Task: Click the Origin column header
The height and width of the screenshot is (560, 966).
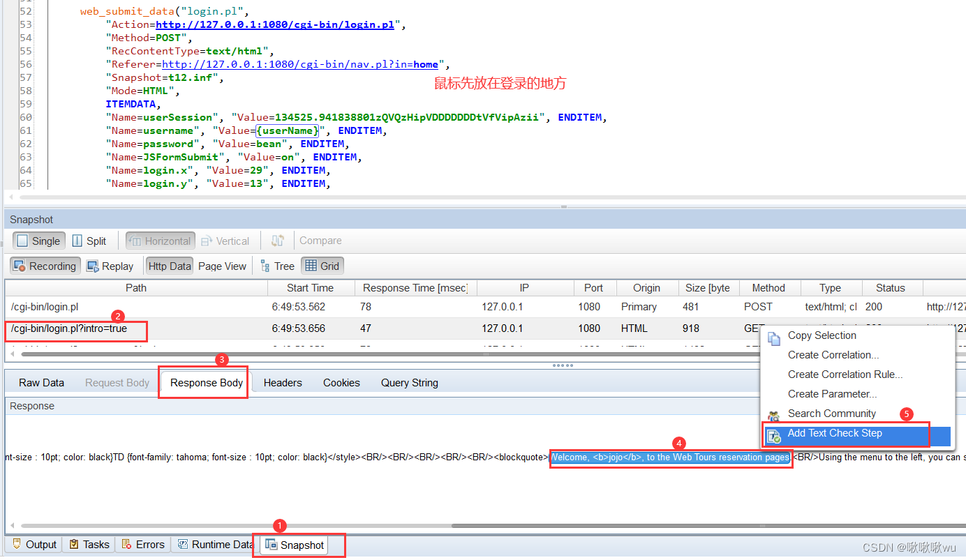Action: (646, 288)
